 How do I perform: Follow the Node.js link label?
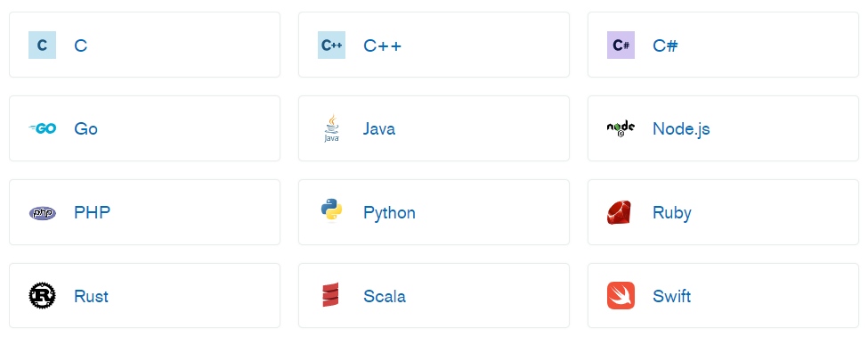tap(681, 129)
